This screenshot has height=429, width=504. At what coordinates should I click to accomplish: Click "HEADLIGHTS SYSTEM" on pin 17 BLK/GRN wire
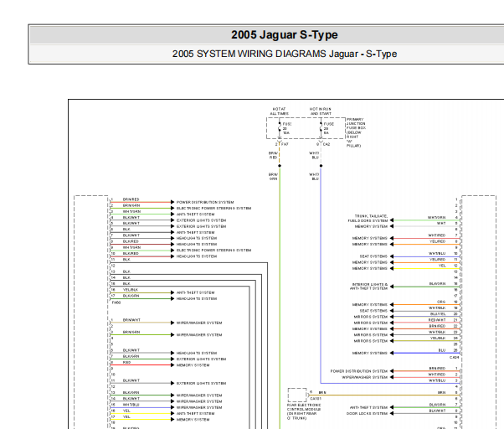pos(197,299)
